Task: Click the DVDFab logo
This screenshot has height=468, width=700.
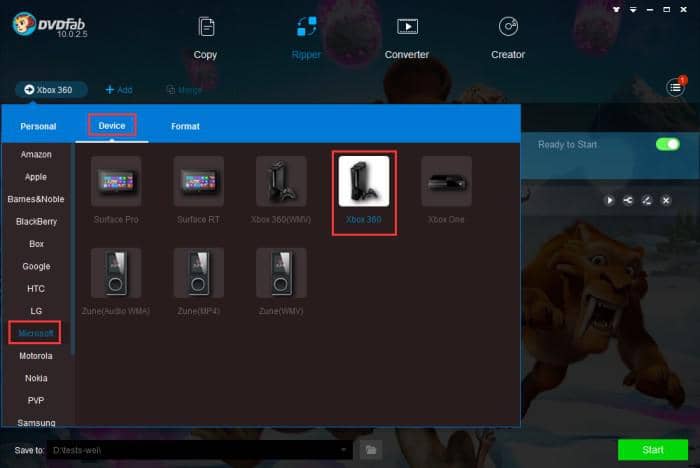Action: pos(50,25)
